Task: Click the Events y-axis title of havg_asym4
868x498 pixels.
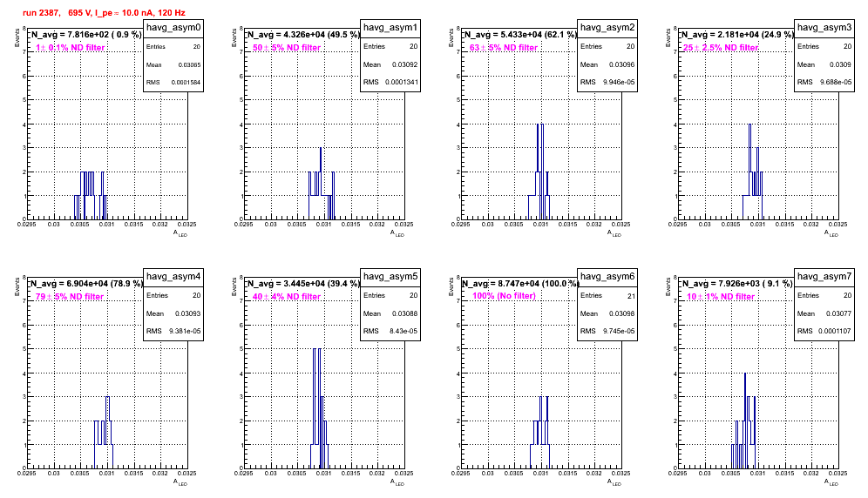Action: pyautogui.click(x=17, y=286)
